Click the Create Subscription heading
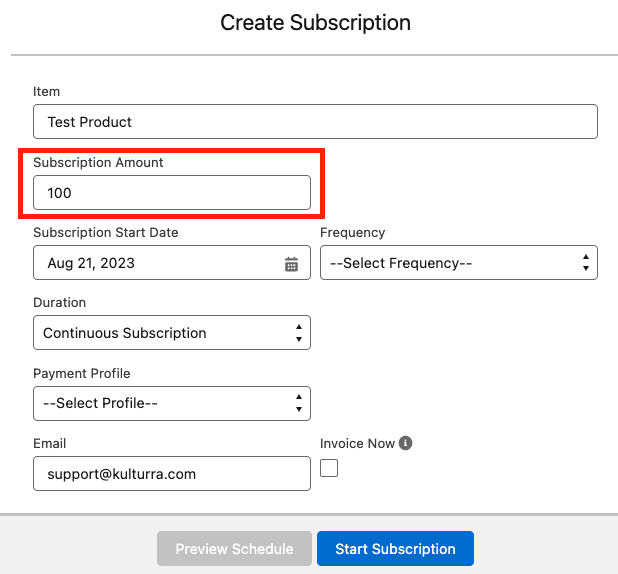The height and width of the screenshot is (574, 618). [315, 22]
